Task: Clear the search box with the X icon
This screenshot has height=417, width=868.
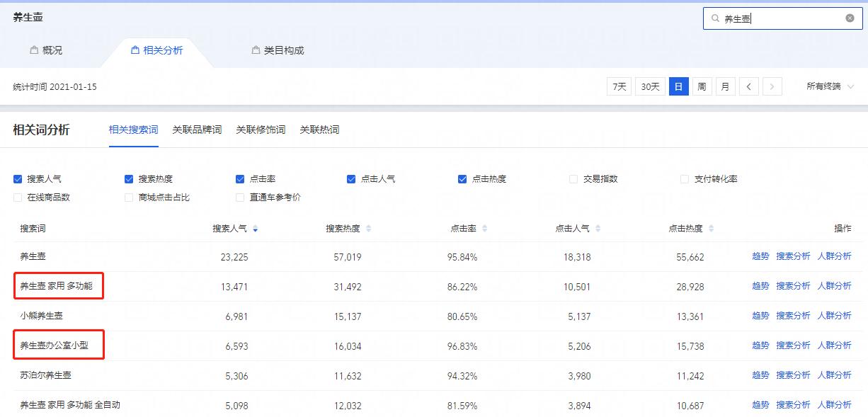Action: tap(850, 18)
